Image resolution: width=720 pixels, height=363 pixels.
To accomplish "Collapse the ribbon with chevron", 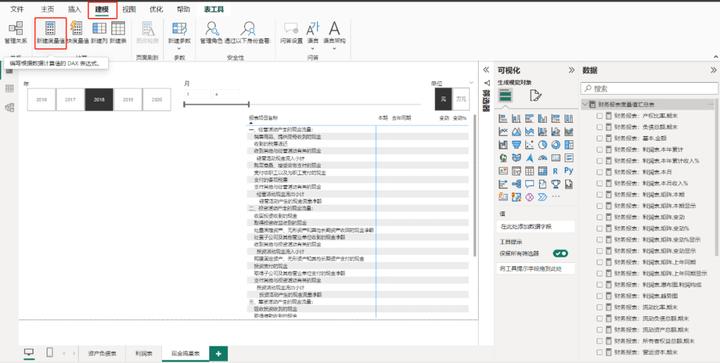I will pos(715,57).
